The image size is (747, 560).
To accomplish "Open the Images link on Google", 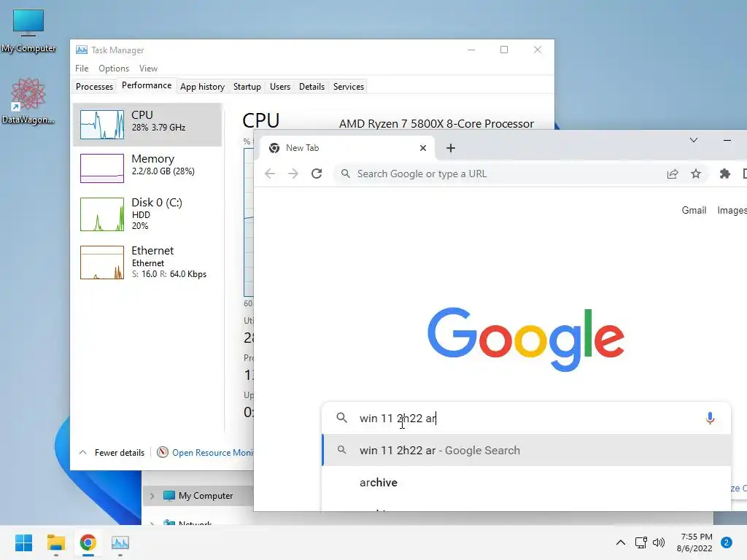I will (732, 210).
